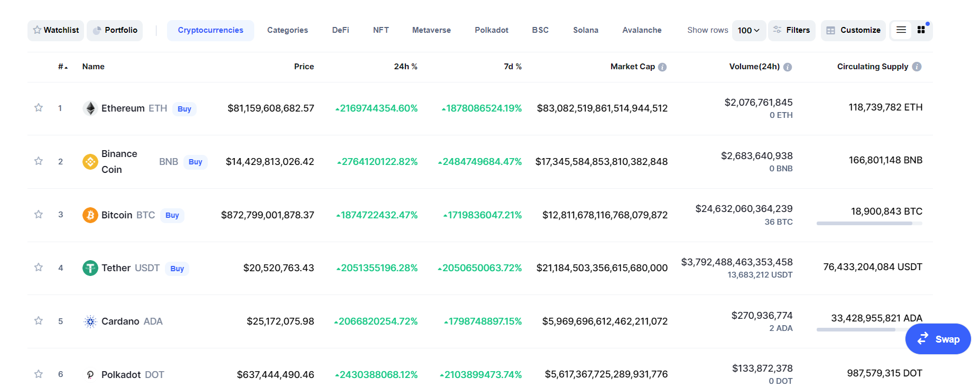Switch to the BSC tab
980x387 pixels.
pos(540,30)
